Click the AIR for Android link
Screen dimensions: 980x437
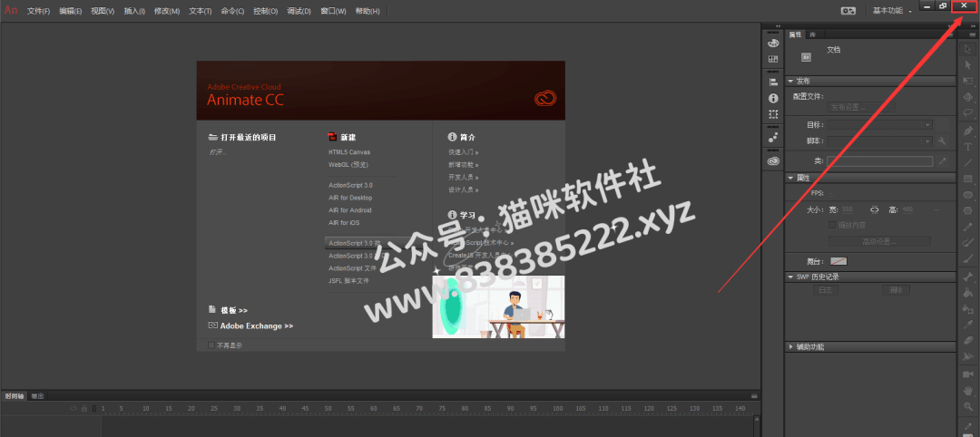[x=350, y=210]
